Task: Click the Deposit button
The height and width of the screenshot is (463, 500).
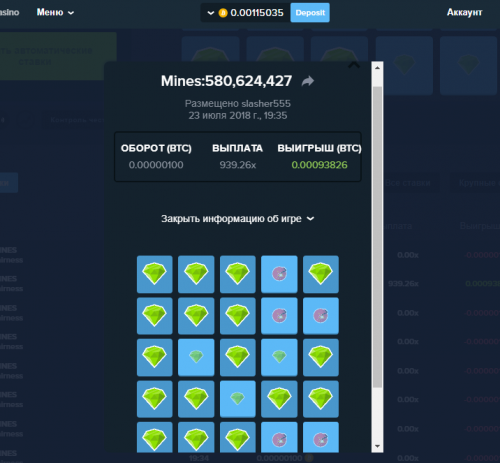Action: click(310, 13)
